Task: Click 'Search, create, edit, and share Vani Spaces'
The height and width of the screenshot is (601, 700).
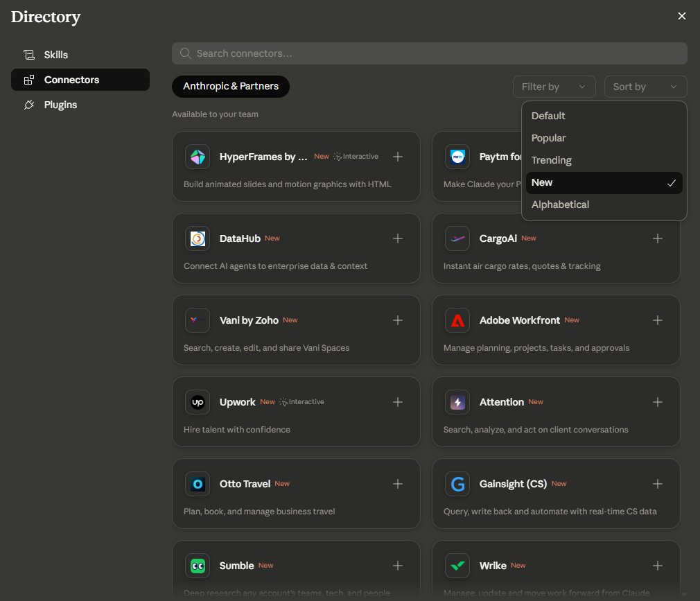Action: pos(267,348)
